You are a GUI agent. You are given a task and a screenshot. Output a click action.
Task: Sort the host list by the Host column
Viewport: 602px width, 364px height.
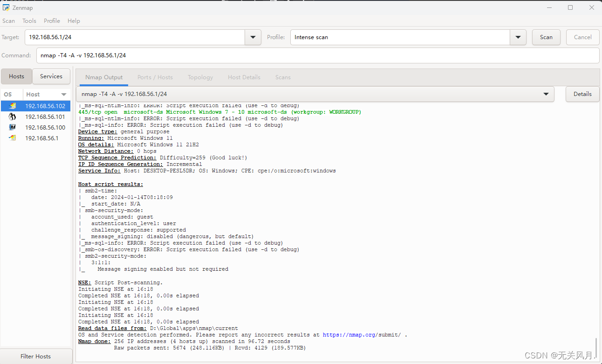click(x=47, y=94)
